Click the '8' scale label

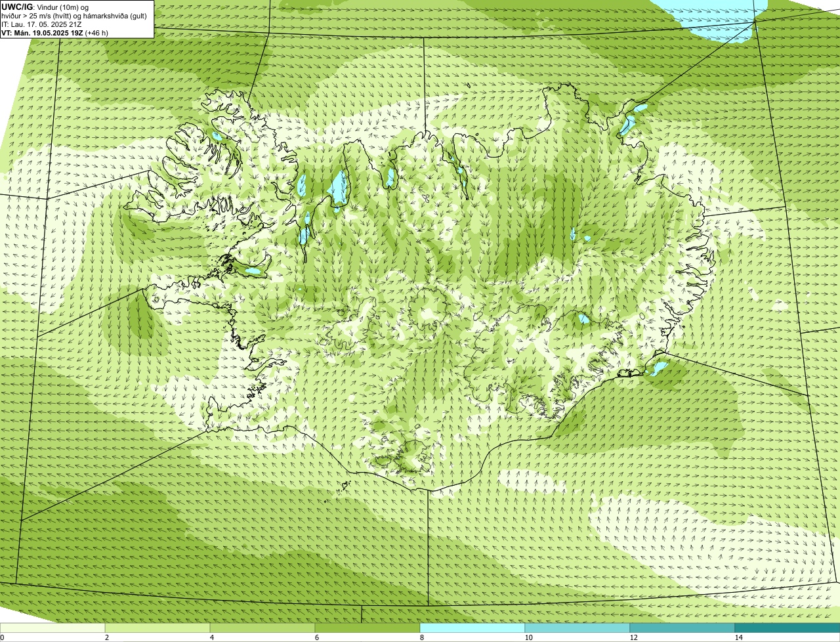pyautogui.click(x=421, y=637)
